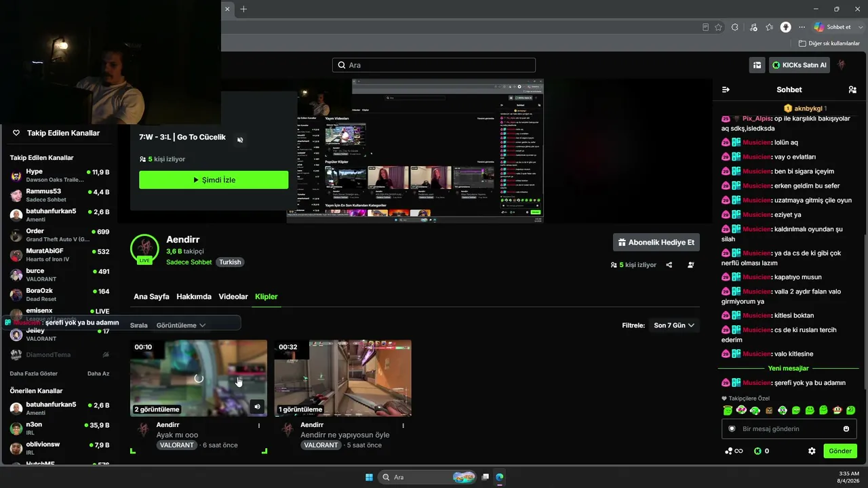Focus the 'Bir mesaj gönderin' chat input
The image size is (868, 488).
pos(789,429)
